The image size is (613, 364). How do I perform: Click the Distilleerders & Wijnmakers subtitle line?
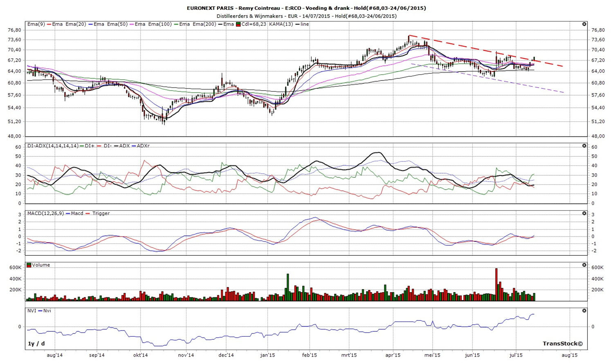[x=306, y=16]
